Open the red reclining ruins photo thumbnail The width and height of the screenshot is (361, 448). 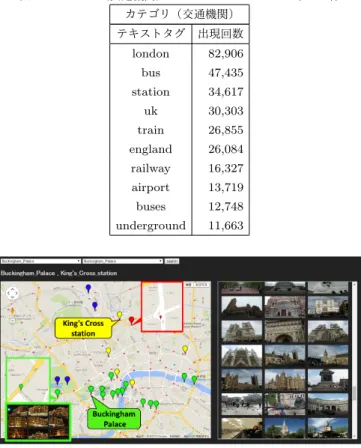[242, 307]
